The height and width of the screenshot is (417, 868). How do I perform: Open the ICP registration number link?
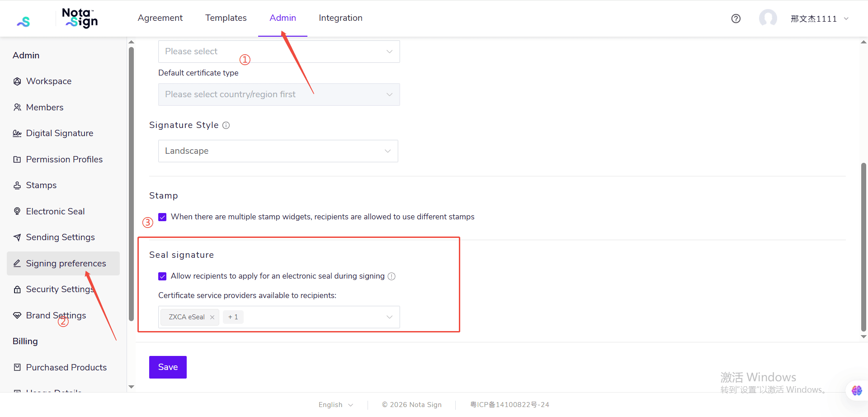509,405
